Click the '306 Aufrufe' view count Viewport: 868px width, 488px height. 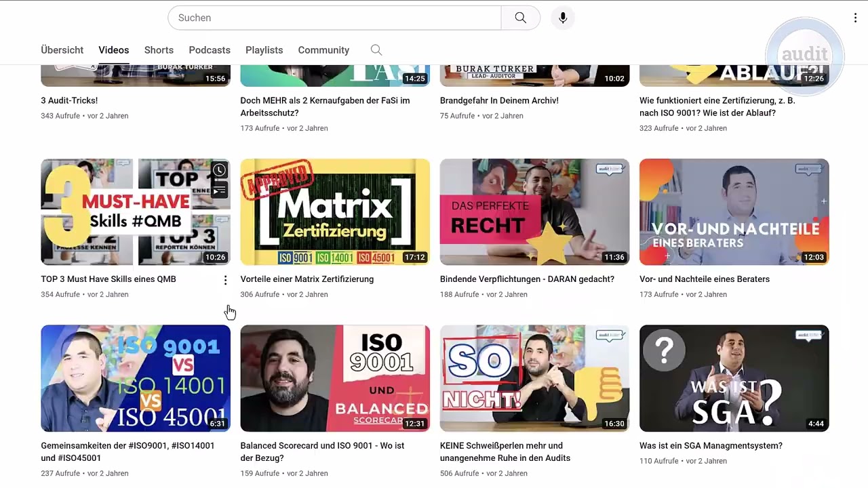tap(260, 295)
